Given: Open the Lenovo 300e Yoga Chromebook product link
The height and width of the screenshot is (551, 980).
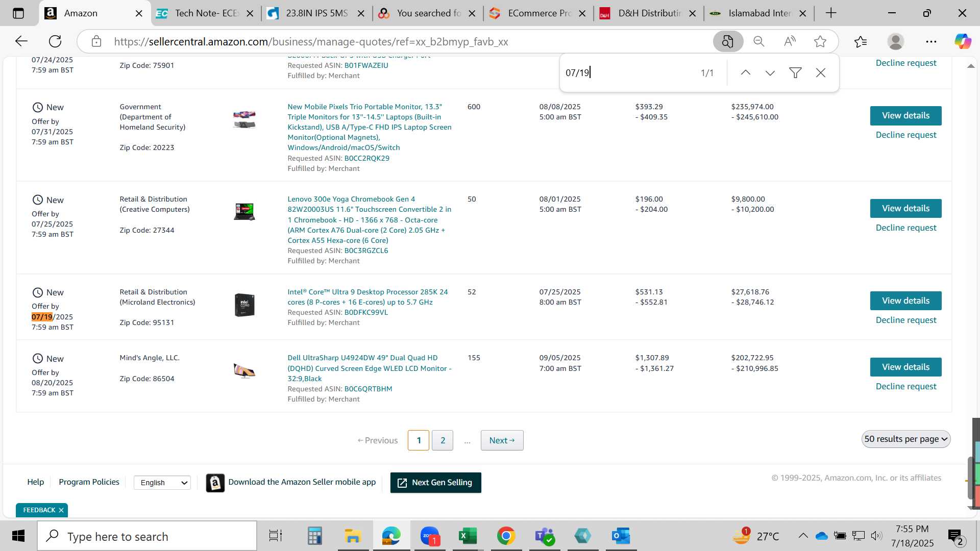Looking at the screenshot, I should click(369, 220).
